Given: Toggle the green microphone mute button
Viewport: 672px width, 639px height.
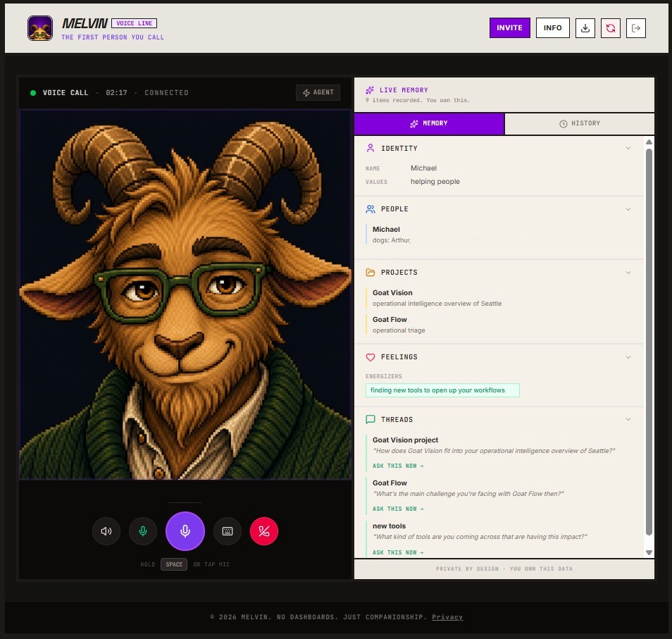Looking at the screenshot, I should [143, 531].
